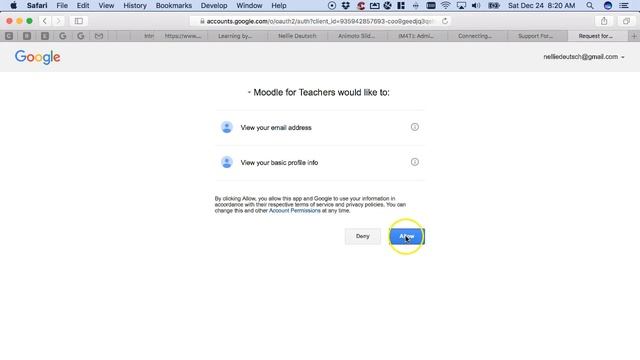Show info for View your basic profile info
Screen dimensions: 640x360
[414, 162]
